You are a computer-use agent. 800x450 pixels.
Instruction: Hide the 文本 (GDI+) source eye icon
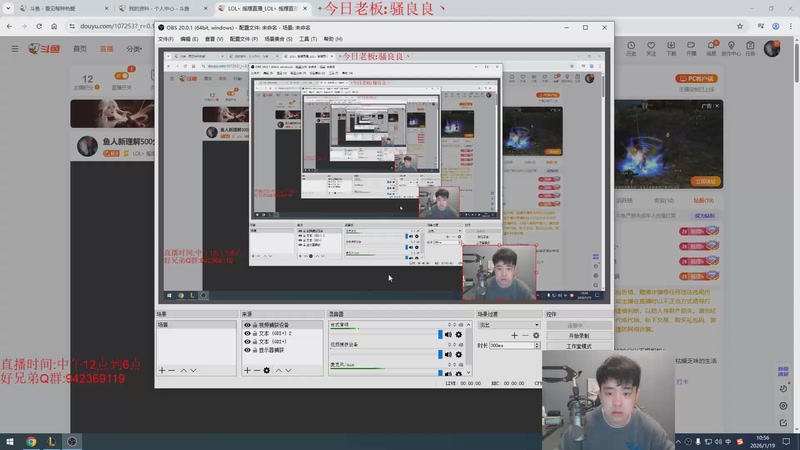pos(247,342)
